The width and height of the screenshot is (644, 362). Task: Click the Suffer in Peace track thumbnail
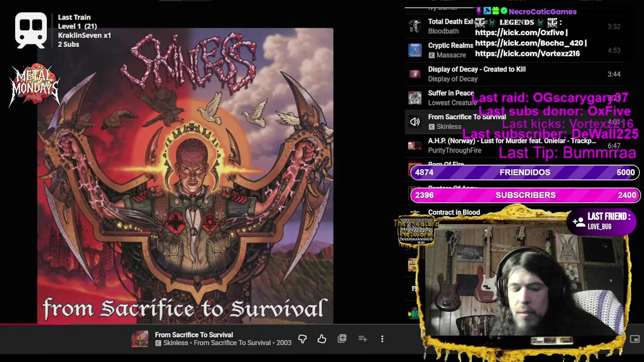pos(415,98)
